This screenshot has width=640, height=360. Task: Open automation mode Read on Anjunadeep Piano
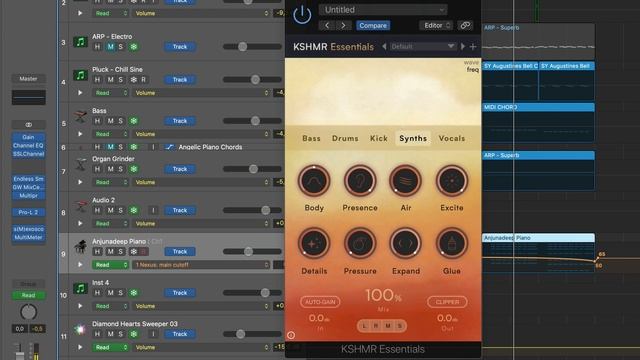(x=110, y=265)
